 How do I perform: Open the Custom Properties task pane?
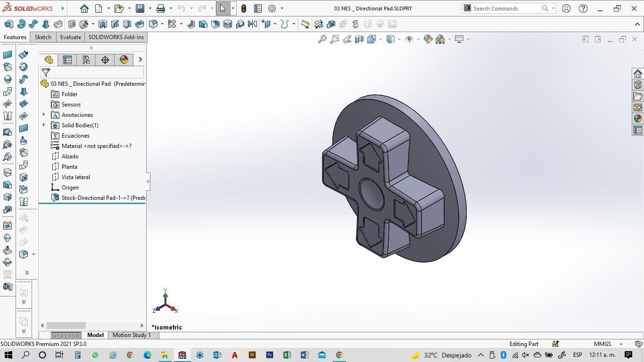[x=638, y=130]
